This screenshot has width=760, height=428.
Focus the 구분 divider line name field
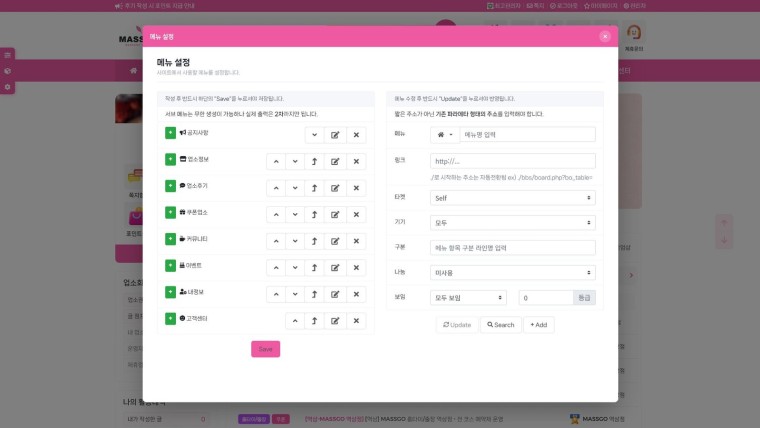513,248
